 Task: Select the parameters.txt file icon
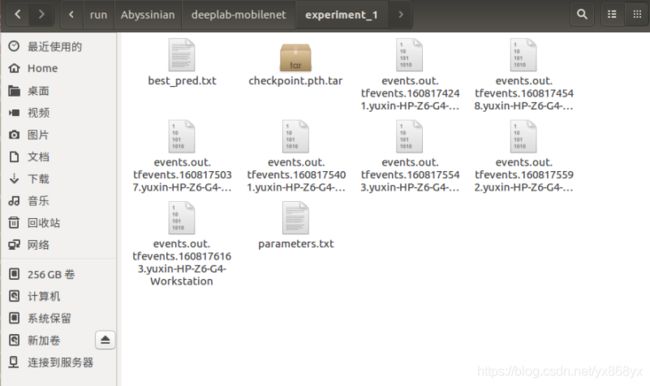click(296, 218)
